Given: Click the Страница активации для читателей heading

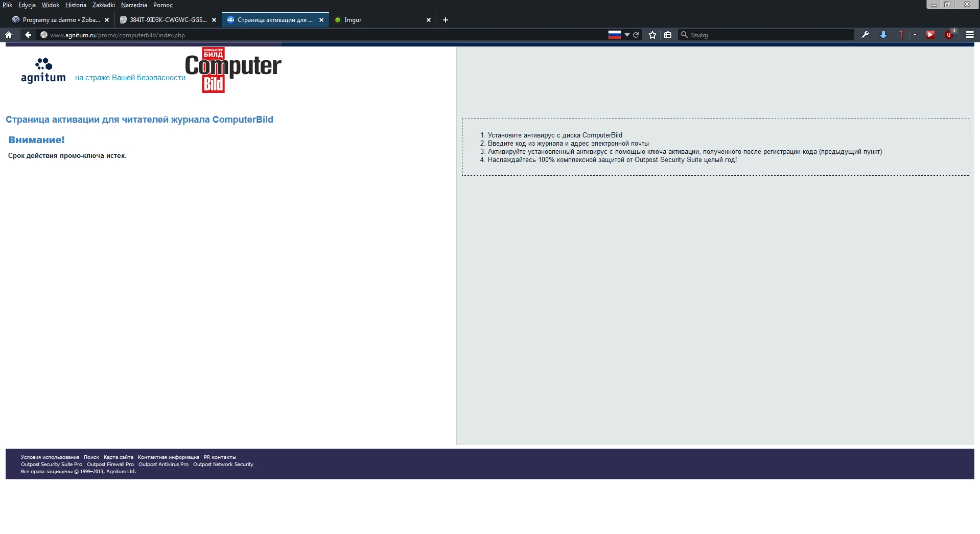Looking at the screenshot, I should point(139,120).
